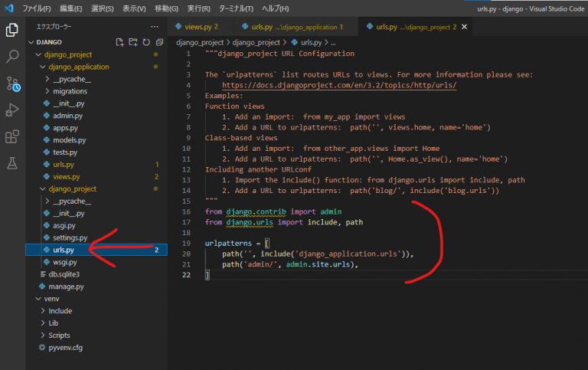Click the New File icon in explorer
This screenshot has width=588, height=370.
coord(119,42)
